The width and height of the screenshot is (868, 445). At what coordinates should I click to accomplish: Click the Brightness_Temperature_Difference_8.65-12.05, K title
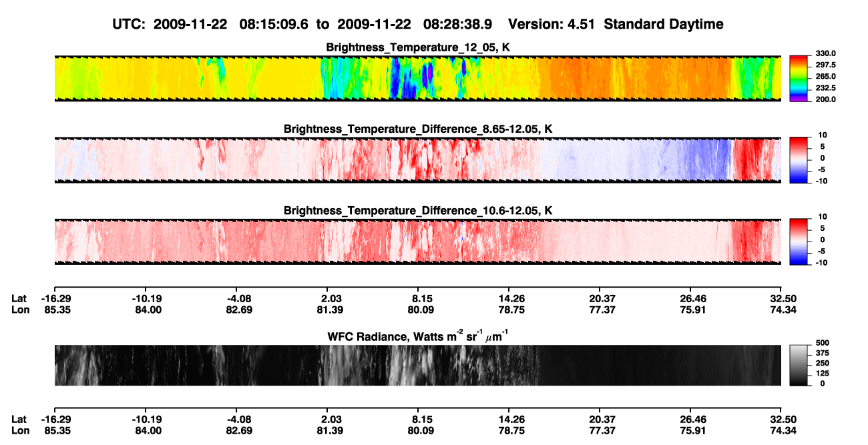coord(418,129)
